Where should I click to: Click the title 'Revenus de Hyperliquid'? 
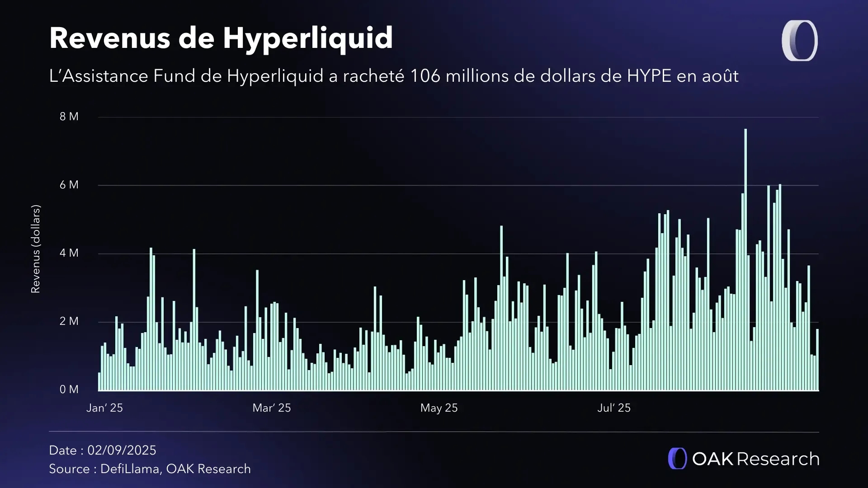click(221, 38)
